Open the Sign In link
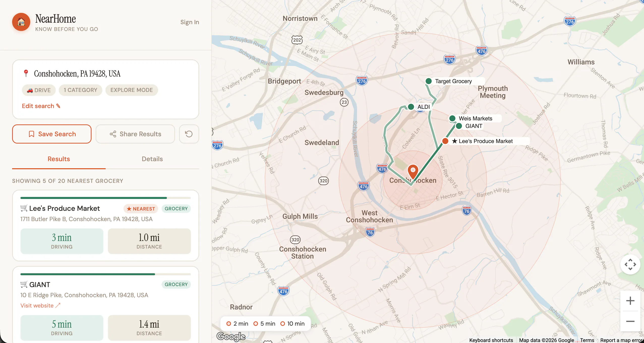 coord(190,22)
